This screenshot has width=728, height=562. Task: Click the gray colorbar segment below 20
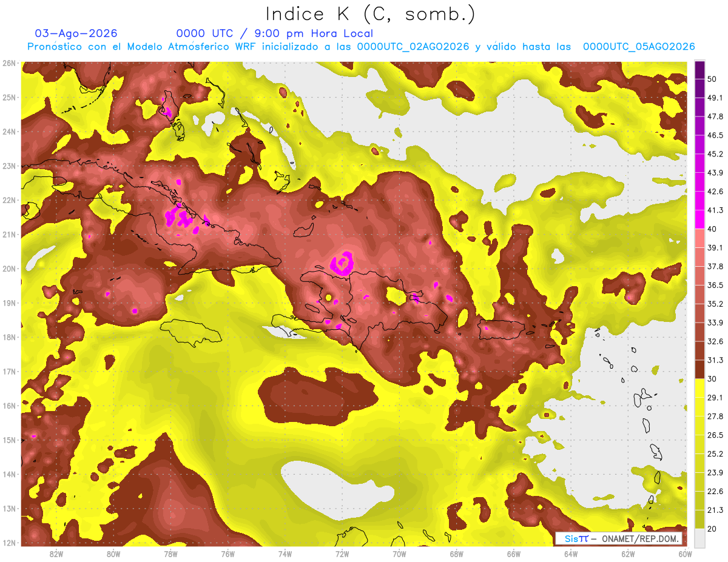point(699,537)
